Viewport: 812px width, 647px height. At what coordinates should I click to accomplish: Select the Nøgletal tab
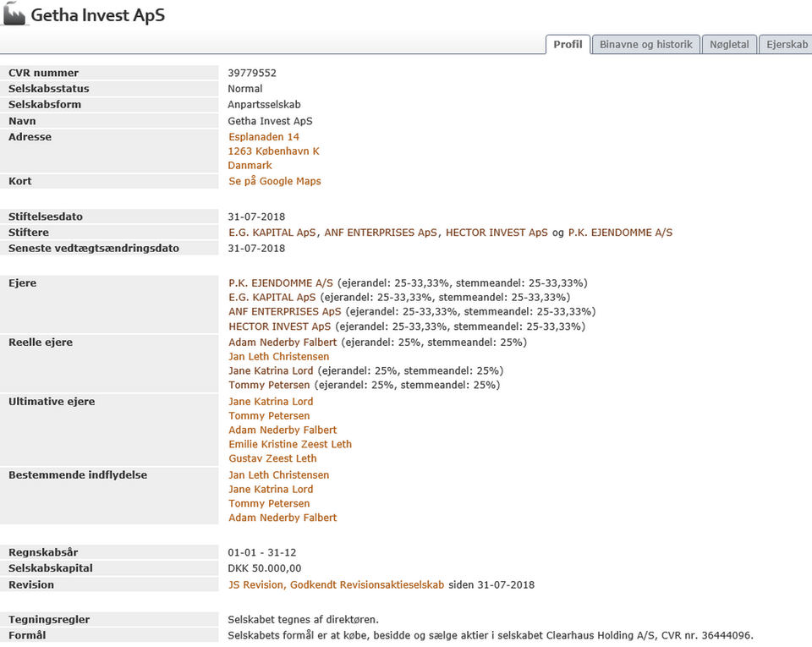click(x=729, y=45)
